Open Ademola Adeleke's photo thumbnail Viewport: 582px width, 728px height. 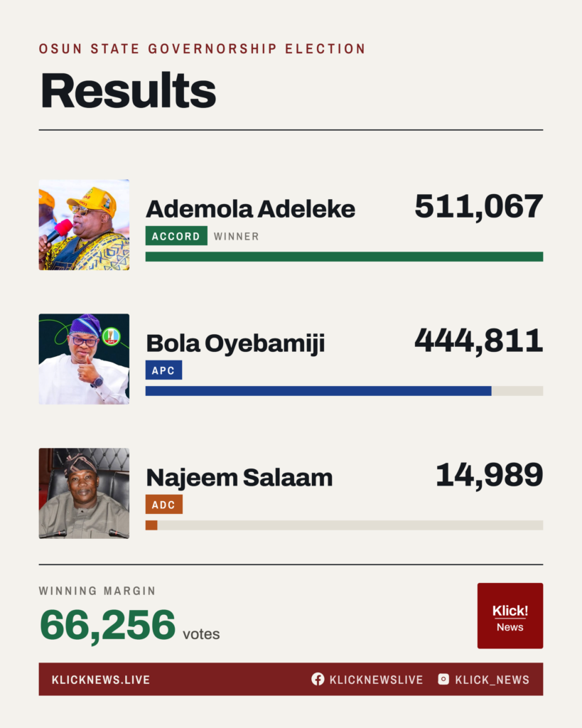pos(84,225)
